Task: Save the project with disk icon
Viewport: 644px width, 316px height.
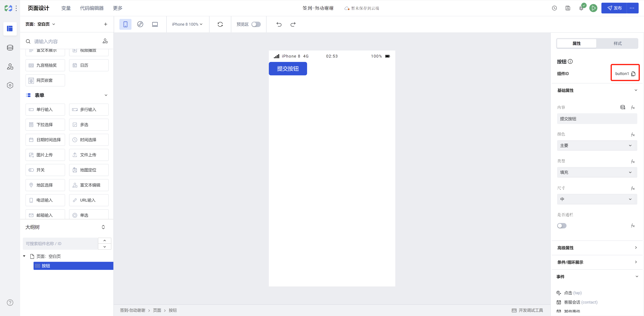Action: (568, 8)
